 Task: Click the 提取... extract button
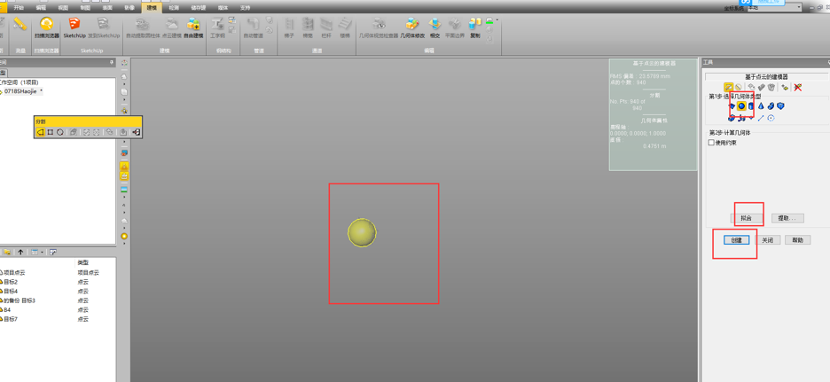tap(788, 218)
